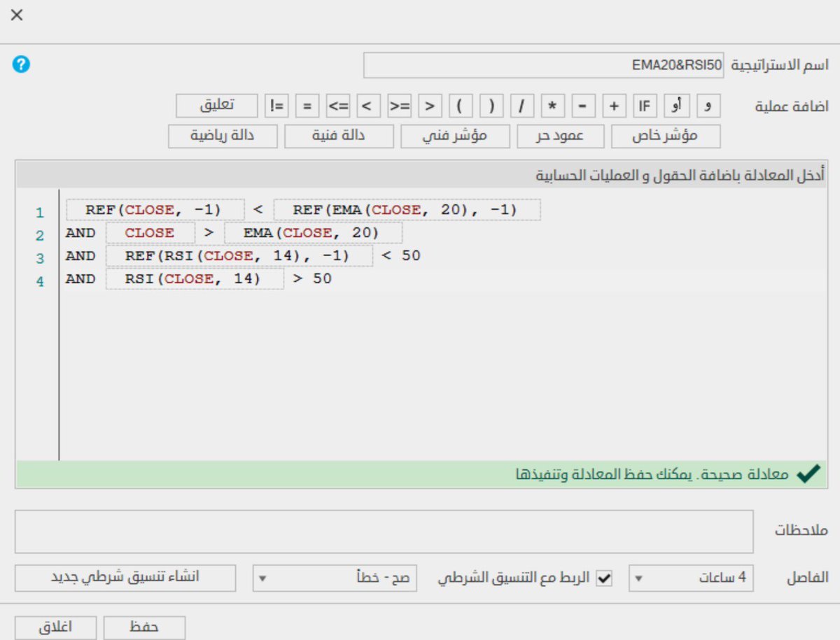Insert the ')' parenthesis button
The height and width of the screenshot is (640, 840).
point(491,106)
